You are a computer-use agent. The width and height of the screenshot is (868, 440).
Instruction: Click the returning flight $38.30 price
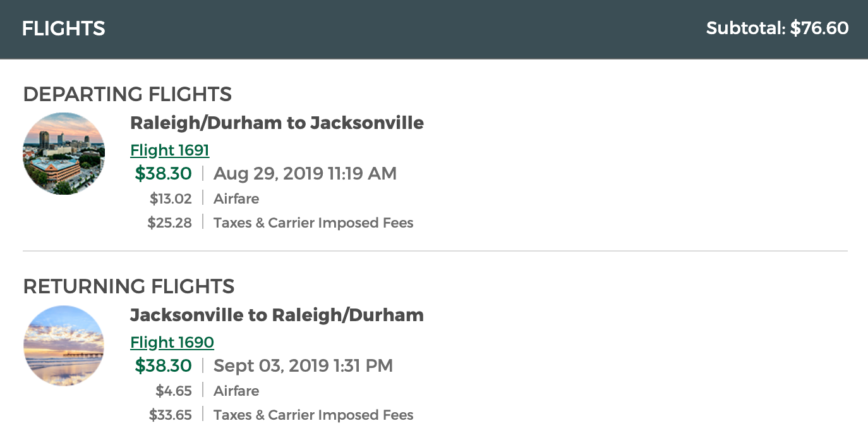point(163,365)
